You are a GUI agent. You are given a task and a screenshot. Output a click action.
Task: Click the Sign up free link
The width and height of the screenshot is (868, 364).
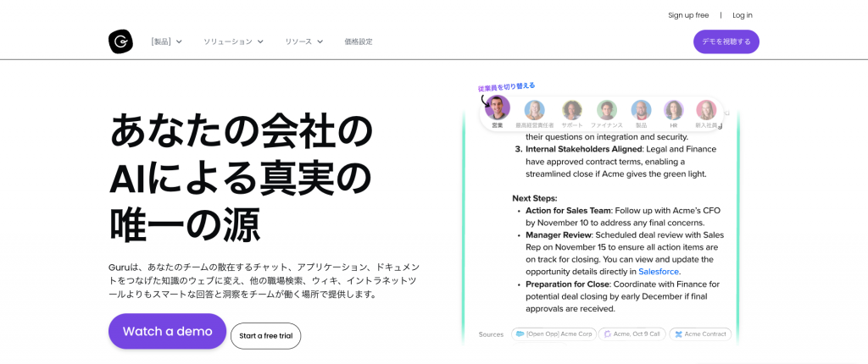(688, 15)
